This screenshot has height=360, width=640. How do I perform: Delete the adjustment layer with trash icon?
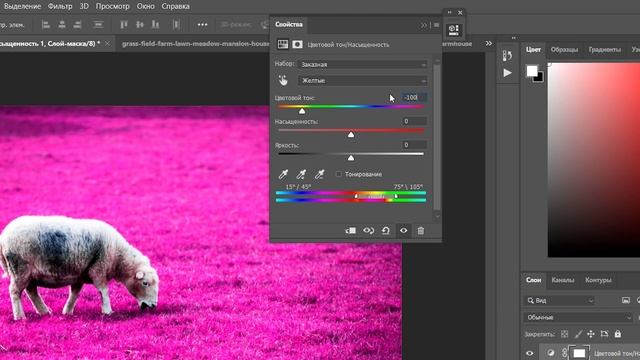coord(421,231)
